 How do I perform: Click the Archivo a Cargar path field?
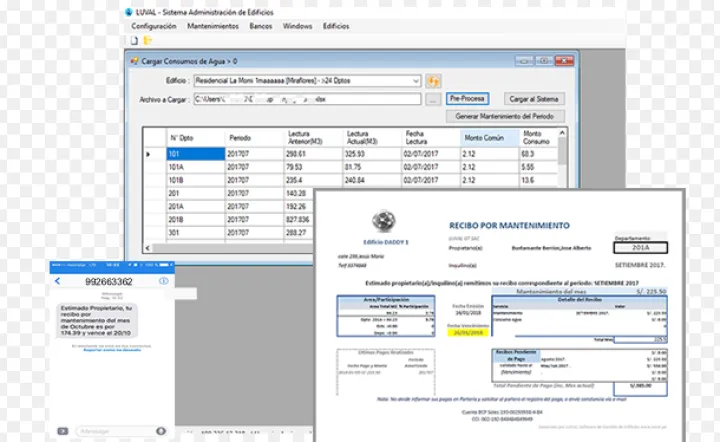pyautogui.click(x=307, y=99)
